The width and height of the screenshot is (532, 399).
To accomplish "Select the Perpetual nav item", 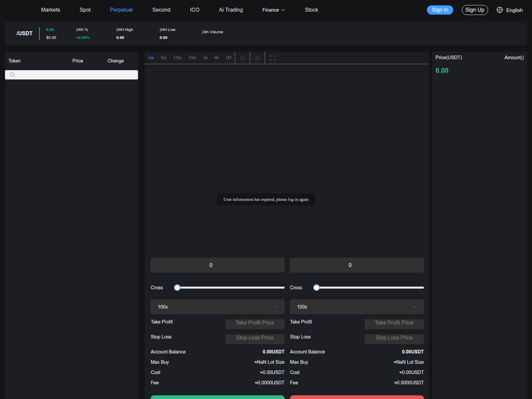I will tap(121, 10).
